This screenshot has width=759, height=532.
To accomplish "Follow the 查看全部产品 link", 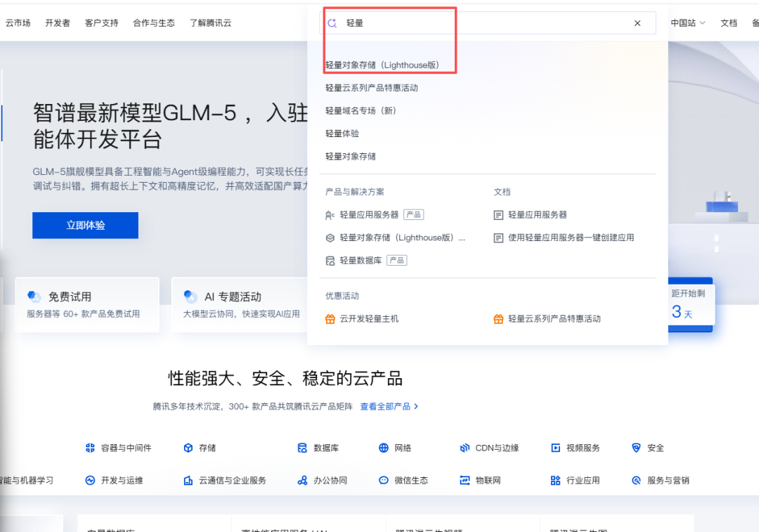I will [389, 406].
